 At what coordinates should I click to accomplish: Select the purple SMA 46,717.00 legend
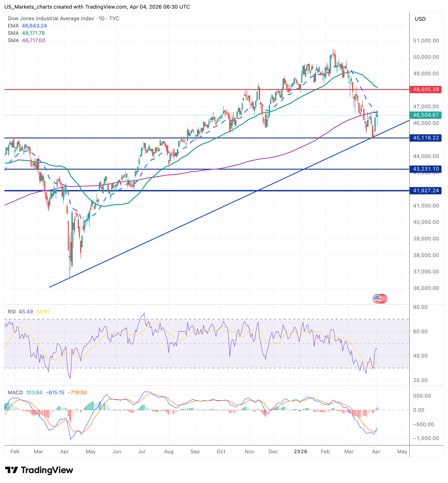26,40
